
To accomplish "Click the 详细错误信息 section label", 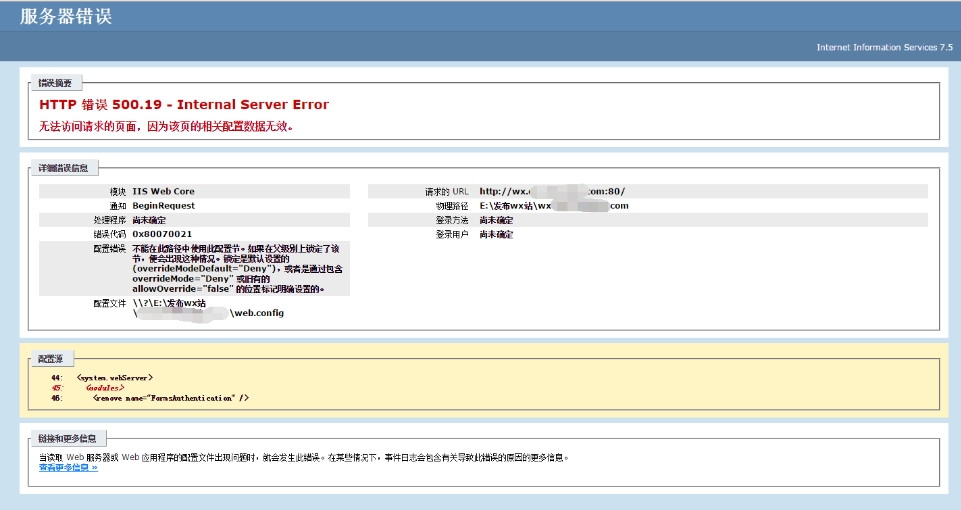I will point(62,168).
